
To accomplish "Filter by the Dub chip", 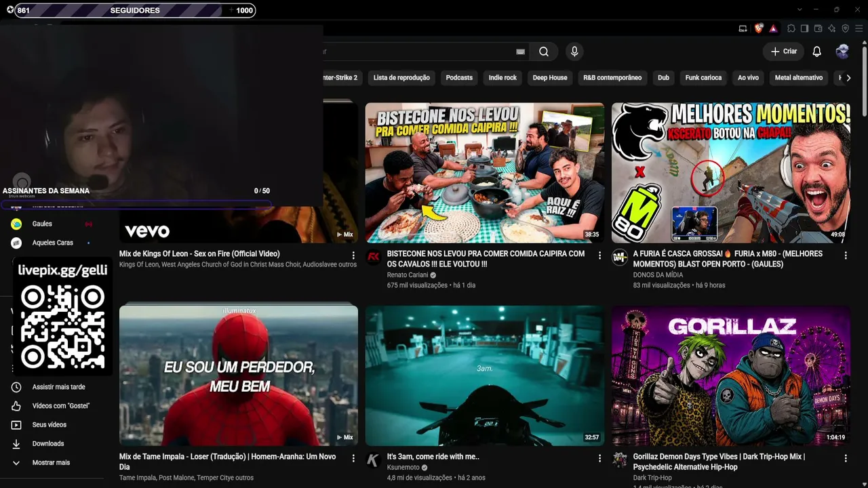I will tap(663, 78).
